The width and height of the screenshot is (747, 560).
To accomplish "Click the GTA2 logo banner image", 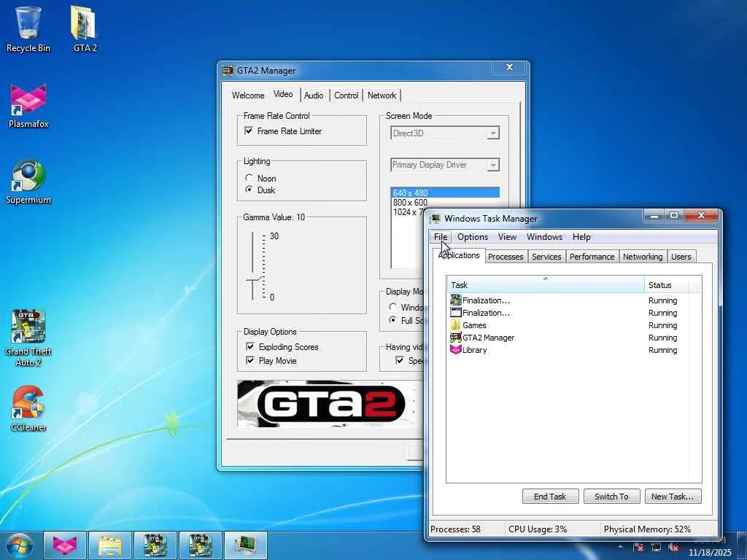I will click(330, 404).
